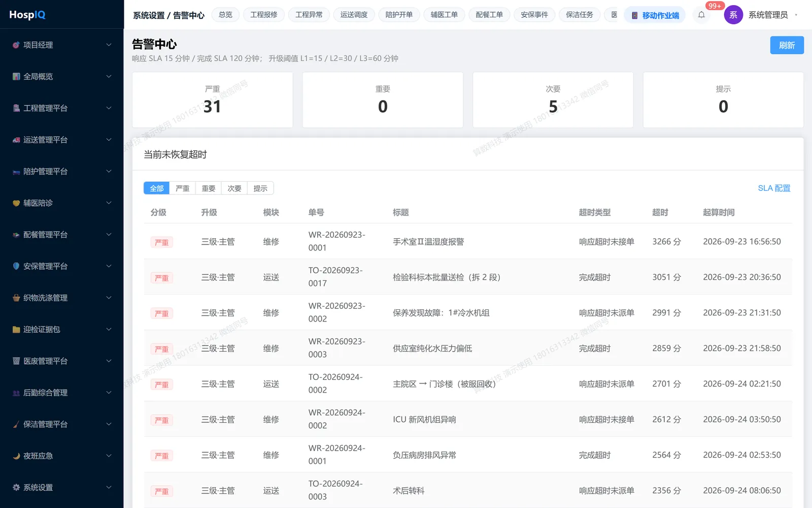Image resolution: width=812 pixels, height=508 pixels.
Task: Select the 提示 severity filter
Action: 260,188
